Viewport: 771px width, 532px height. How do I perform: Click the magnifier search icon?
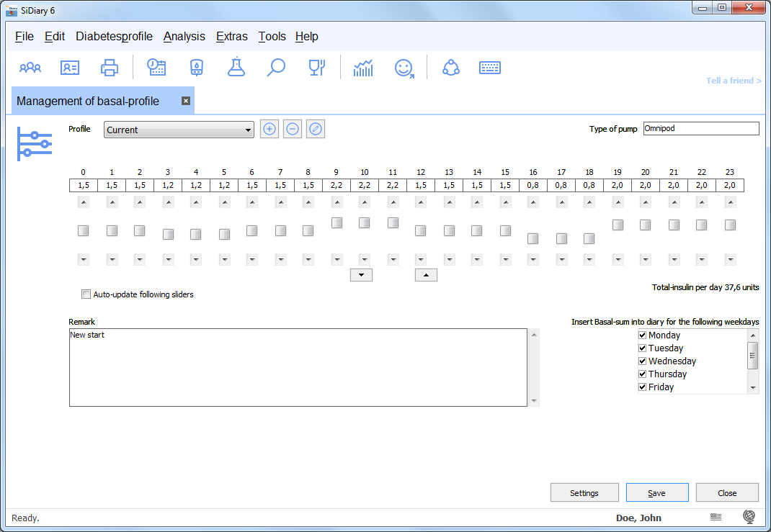pyautogui.click(x=276, y=68)
